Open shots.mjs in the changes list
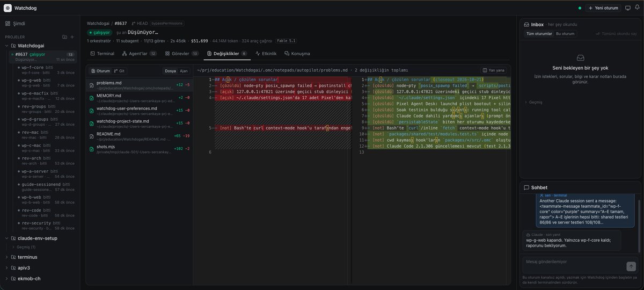Screen dimensions: 644x290 click(x=140, y=149)
